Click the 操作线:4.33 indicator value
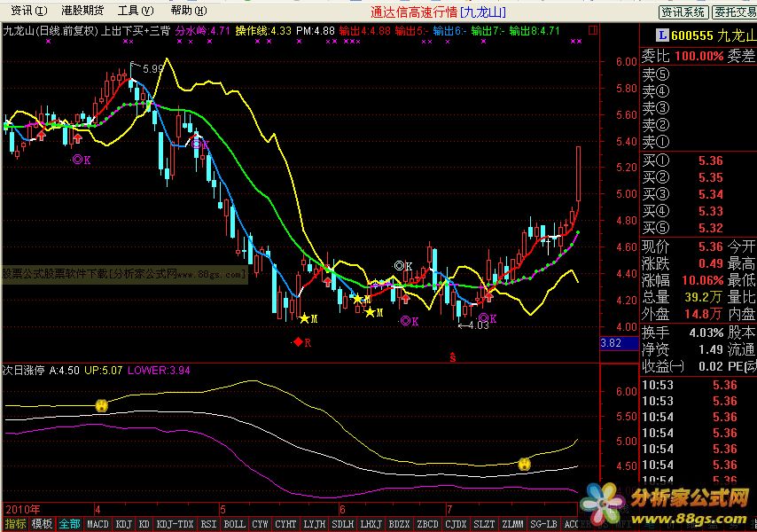 pyautogui.click(x=263, y=31)
